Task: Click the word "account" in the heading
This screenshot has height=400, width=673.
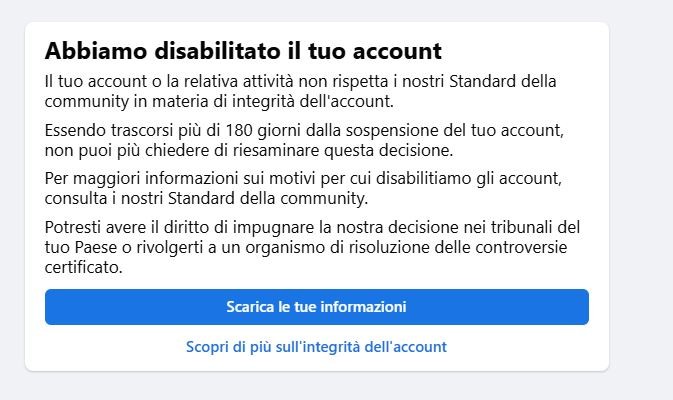Action: pyautogui.click(x=397, y=52)
